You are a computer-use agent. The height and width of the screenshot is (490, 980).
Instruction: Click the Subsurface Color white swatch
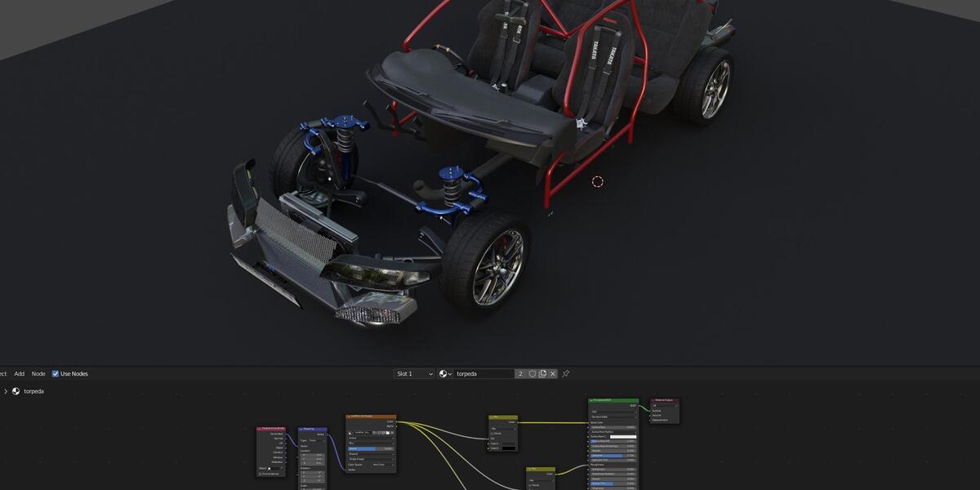[622, 437]
